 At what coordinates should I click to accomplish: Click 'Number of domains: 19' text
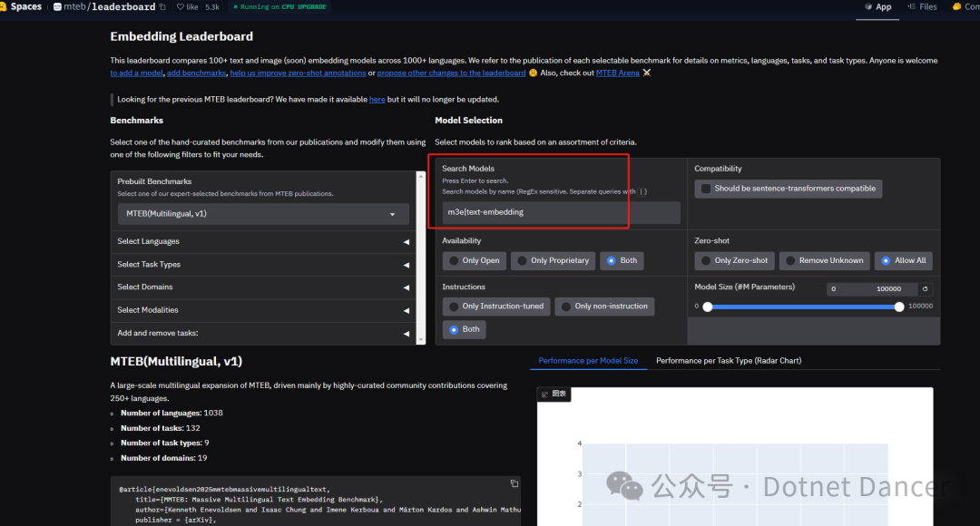[163, 458]
